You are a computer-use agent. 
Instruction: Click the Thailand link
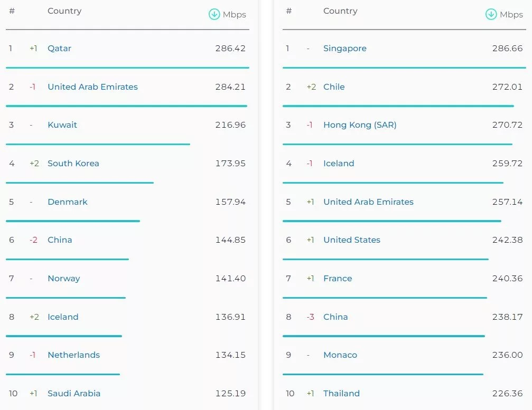341,394
